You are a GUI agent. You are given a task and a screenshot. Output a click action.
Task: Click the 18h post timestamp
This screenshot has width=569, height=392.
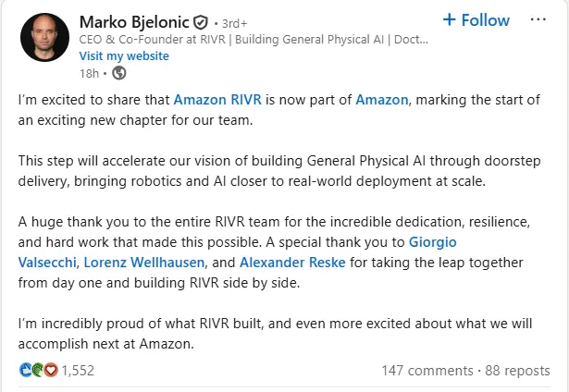pyautogui.click(x=88, y=73)
